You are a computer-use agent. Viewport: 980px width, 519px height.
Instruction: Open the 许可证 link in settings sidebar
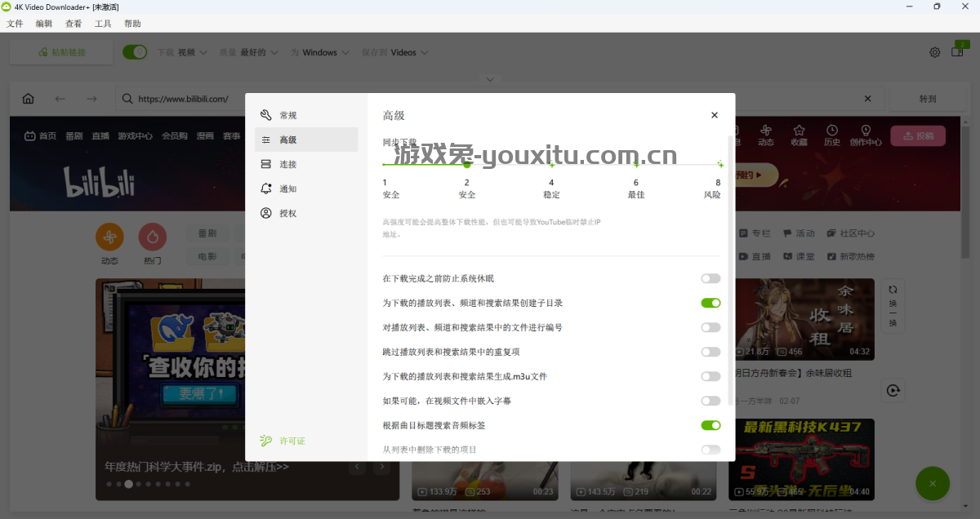click(x=283, y=441)
